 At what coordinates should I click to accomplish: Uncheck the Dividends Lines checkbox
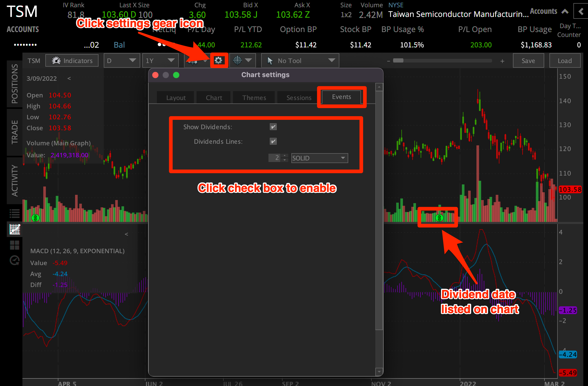pos(273,141)
